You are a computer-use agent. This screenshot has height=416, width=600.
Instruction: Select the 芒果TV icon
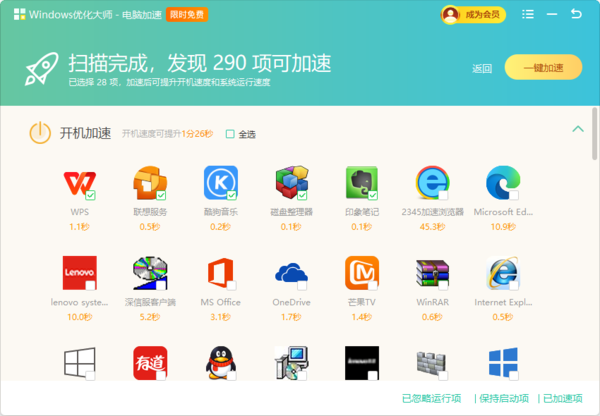(x=362, y=273)
